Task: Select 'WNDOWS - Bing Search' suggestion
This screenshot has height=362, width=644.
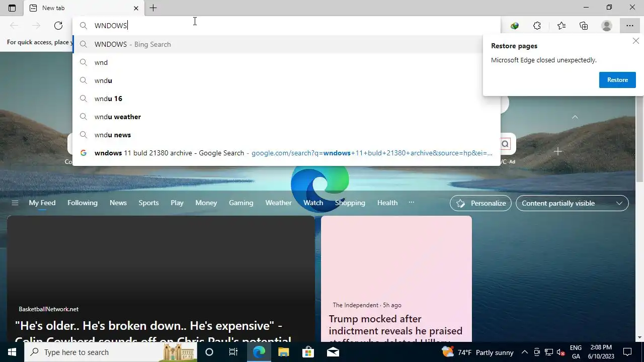Action: pos(287,44)
